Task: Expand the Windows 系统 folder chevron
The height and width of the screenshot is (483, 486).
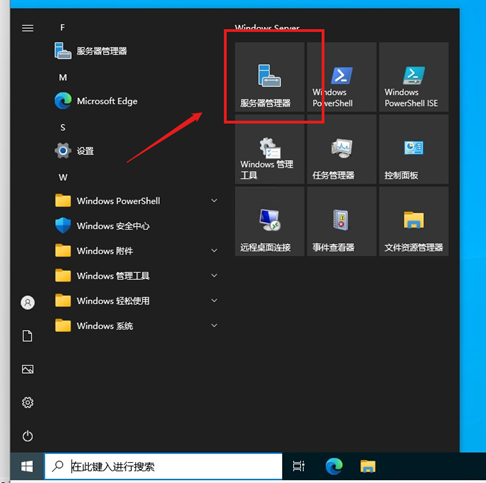Action: click(x=214, y=326)
